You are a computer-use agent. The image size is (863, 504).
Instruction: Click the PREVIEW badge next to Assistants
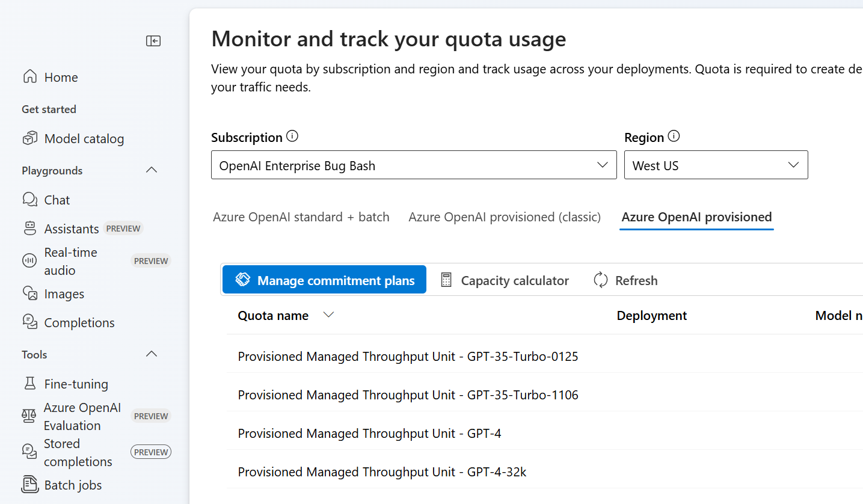[123, 229]
